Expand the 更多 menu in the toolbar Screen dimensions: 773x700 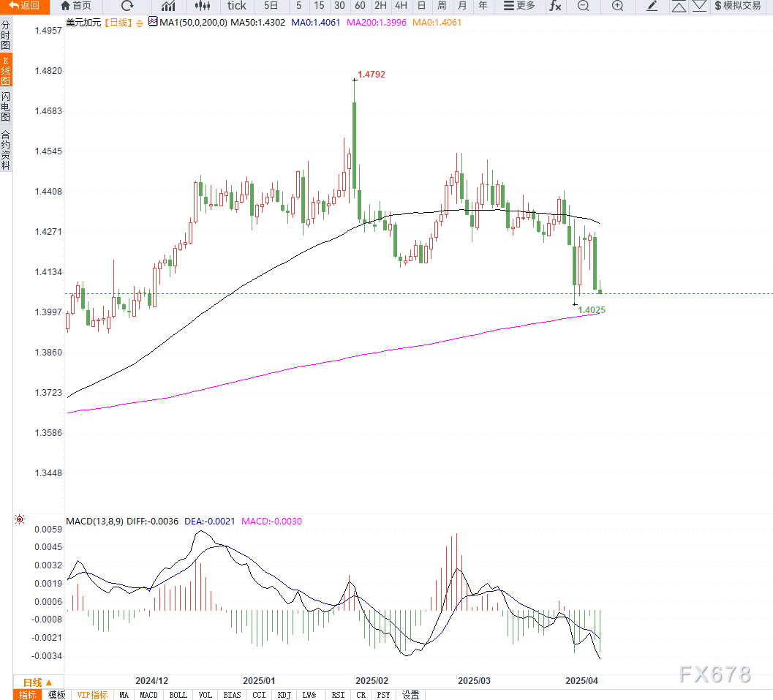(519, 6)
